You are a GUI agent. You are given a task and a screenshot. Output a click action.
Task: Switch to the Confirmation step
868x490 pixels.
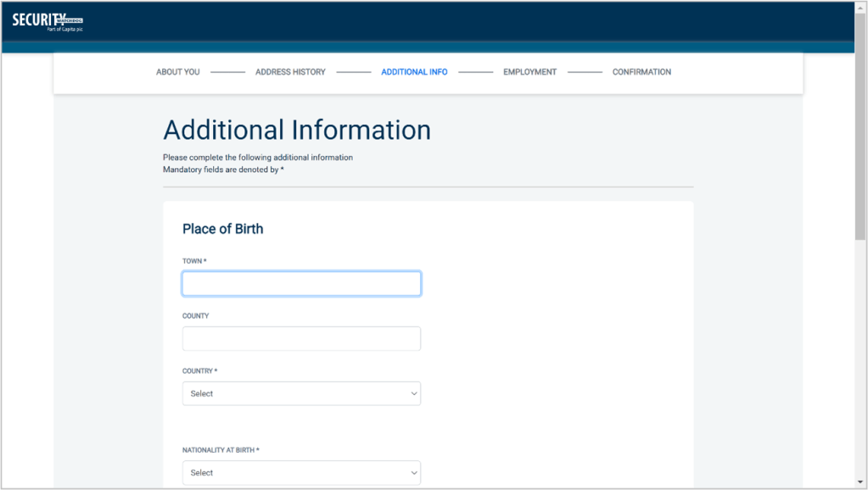click(x=641, y=72)
